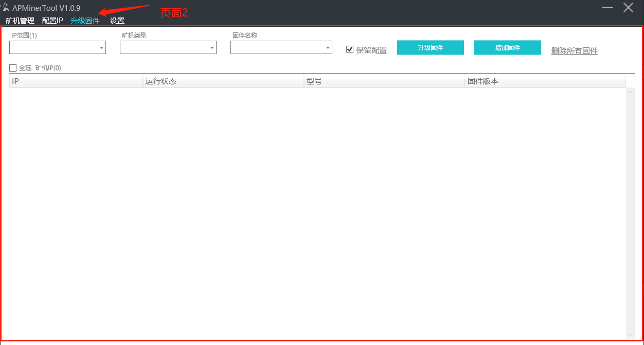Viewport: 644px width, 345px height.
Task: Click the 增加固件 button
Action: (x=507, y=47)
